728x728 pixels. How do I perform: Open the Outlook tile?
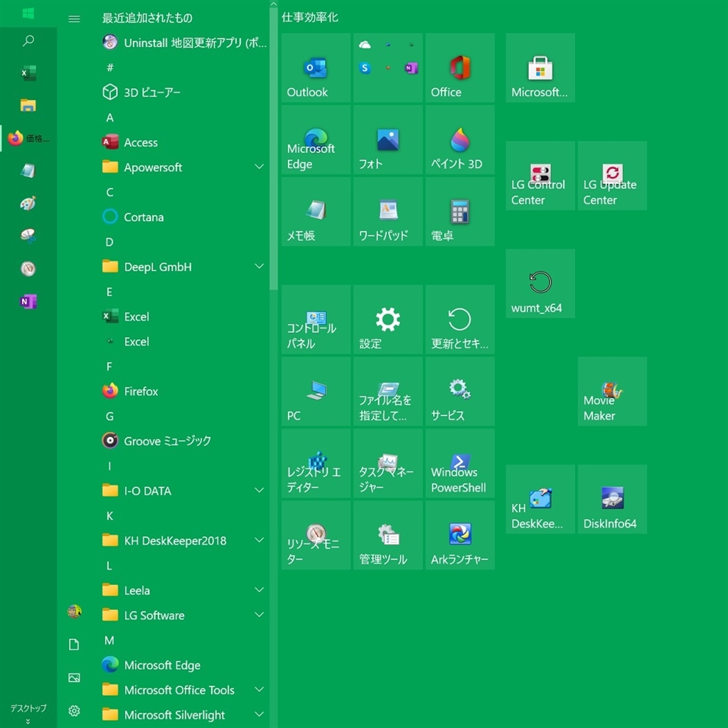click(x=316, y=68)
